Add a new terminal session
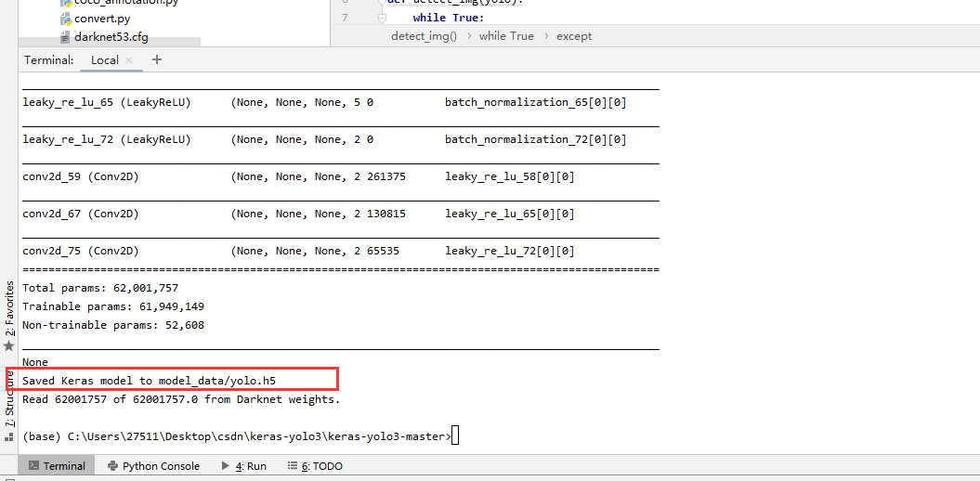980x481 pixels. pyautogui.click(x=157, y=60)
